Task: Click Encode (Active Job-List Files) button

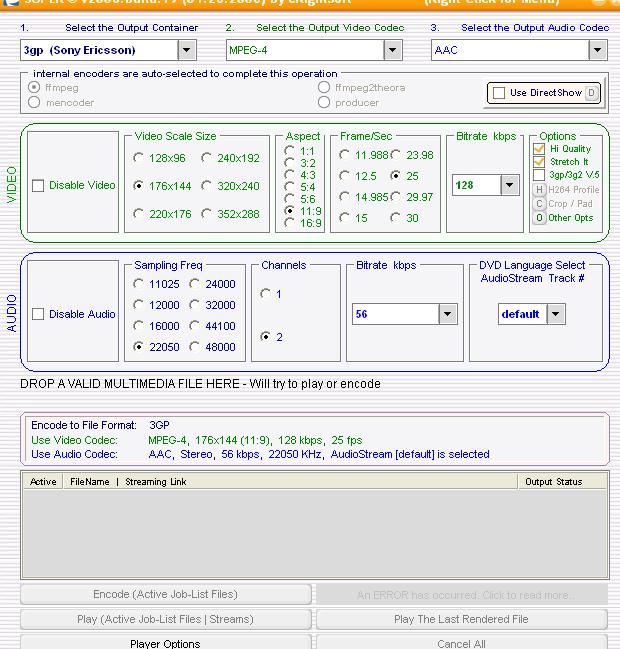Action: coord(166,594)
